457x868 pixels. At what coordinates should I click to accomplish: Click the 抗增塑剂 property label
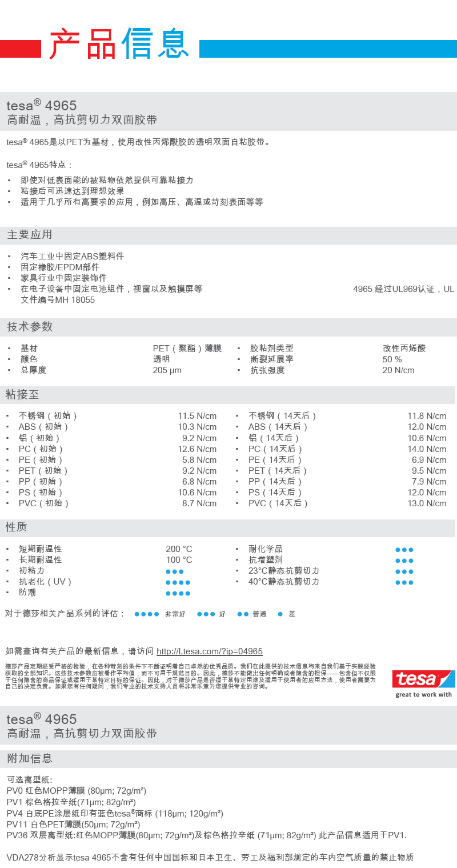pyautogui.click(x=265, y=559)
